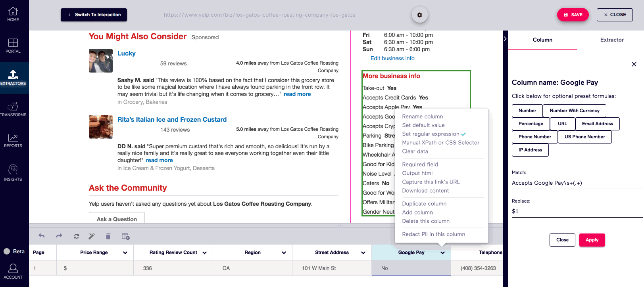644x287 pixels.
Task: Toggle the Beta switch
Action: click(7, 251)
